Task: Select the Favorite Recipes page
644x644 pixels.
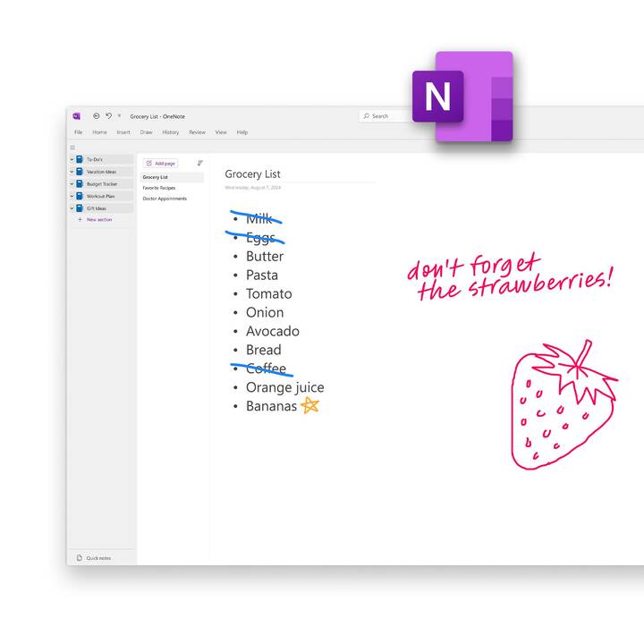Action: [x=159, y=188]
